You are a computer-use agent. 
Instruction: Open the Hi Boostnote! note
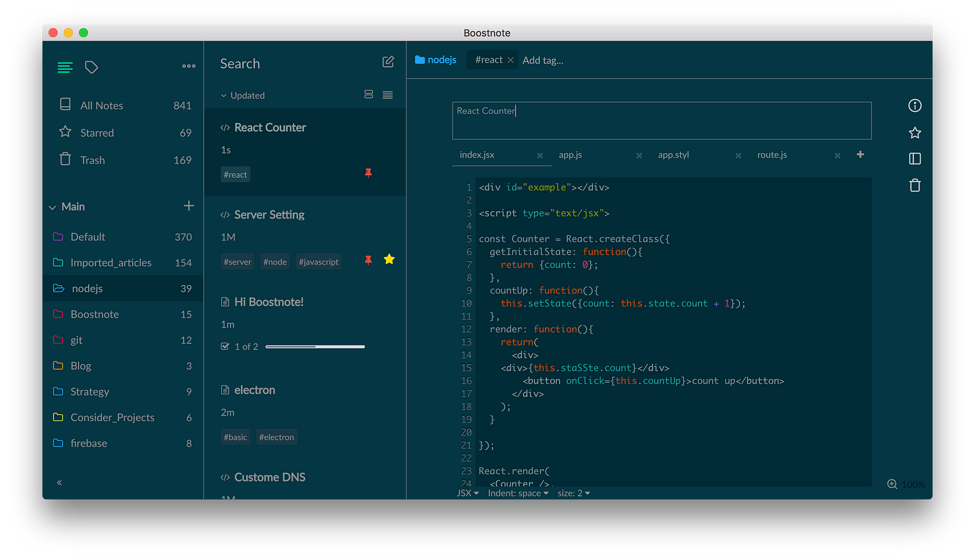305,327
